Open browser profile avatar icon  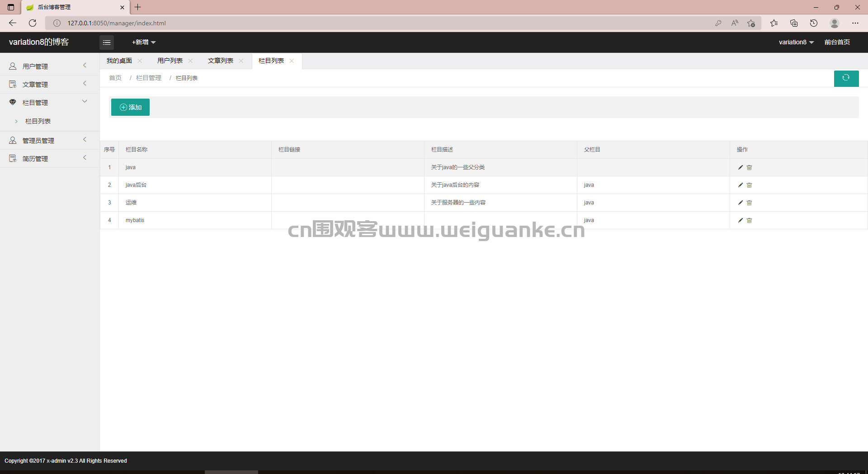coord(835,23)
